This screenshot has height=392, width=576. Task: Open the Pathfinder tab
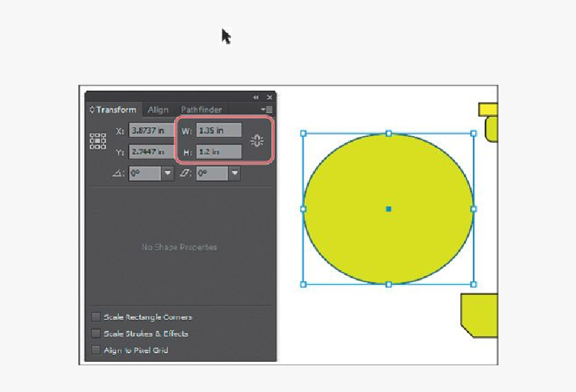(202, 110)
